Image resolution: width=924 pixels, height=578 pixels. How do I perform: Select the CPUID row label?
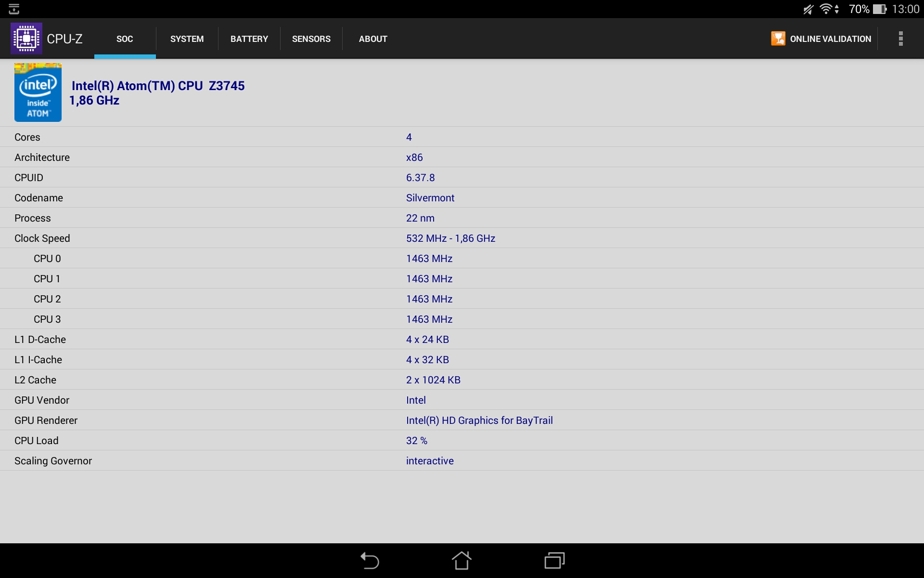coord(29,178)
